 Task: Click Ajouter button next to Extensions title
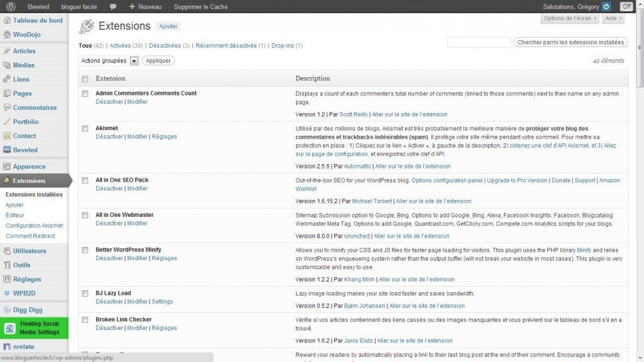pyautogui.click(x=168, y=26)
